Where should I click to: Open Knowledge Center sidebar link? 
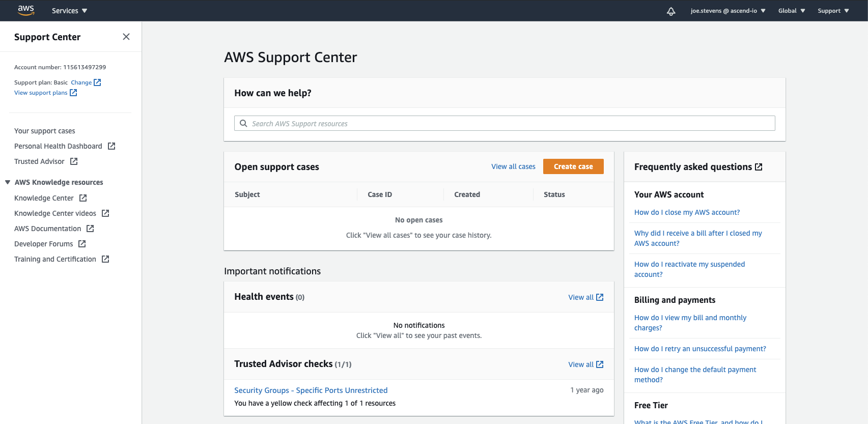point(44,198)
